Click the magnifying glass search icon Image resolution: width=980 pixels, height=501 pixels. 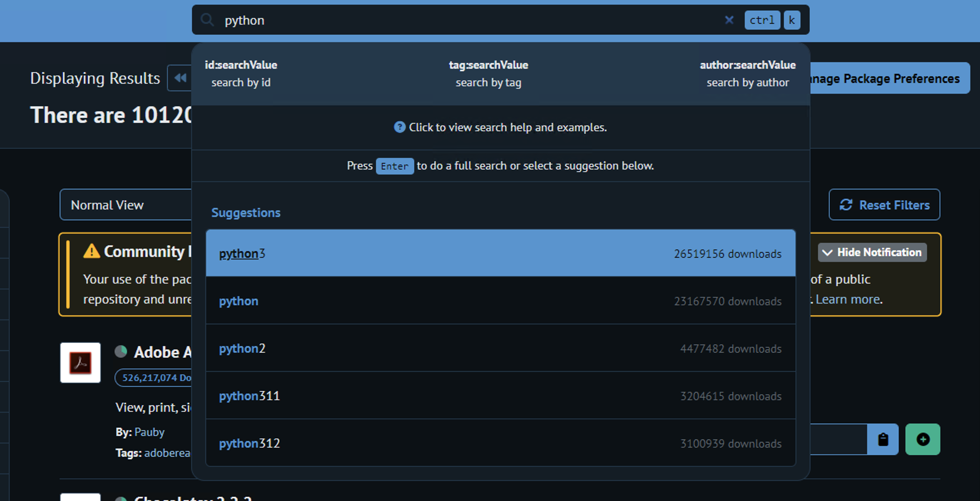(207, 20)
